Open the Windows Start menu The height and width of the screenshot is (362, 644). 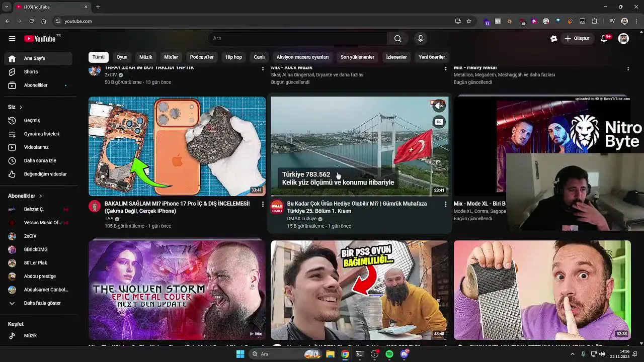pos(240,354)
